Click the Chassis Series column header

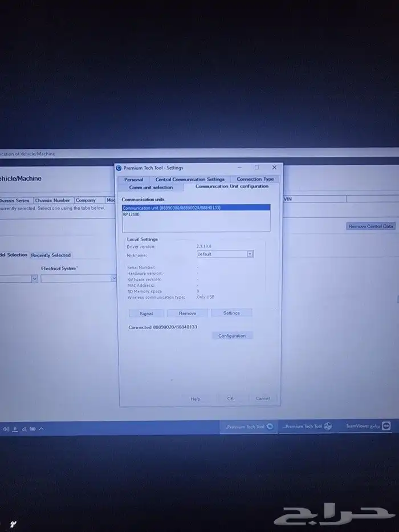[x=15, y=201]
